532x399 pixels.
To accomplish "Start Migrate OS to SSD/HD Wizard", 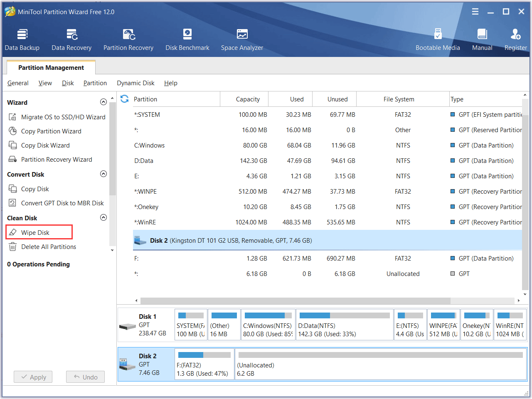I will point(57,117).
